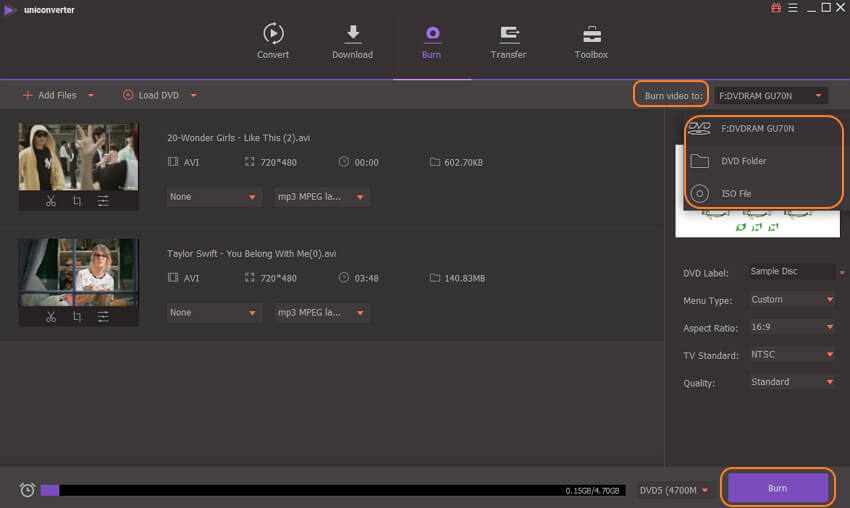Open the Menu Type dropdown
The image size is (850, 508).
[x=791, y=300]
